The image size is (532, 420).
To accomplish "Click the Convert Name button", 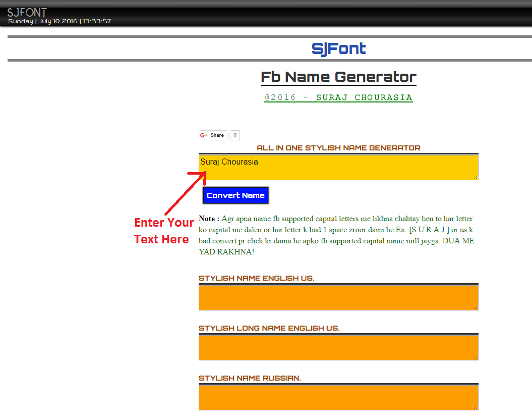I will coord(235,195).
